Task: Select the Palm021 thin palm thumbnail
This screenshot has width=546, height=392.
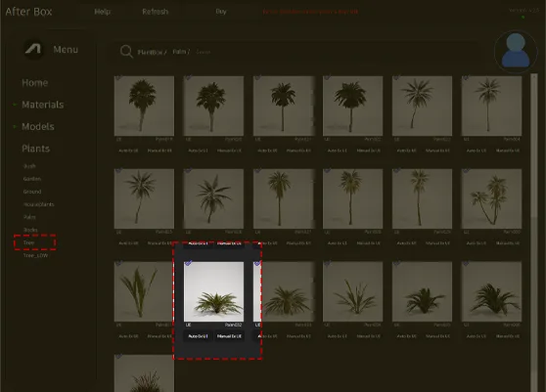Action: [283, 106]
